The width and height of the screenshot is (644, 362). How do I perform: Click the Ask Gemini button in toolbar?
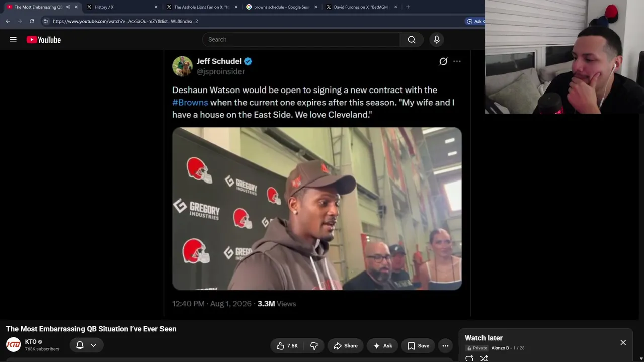click(475, 21)
